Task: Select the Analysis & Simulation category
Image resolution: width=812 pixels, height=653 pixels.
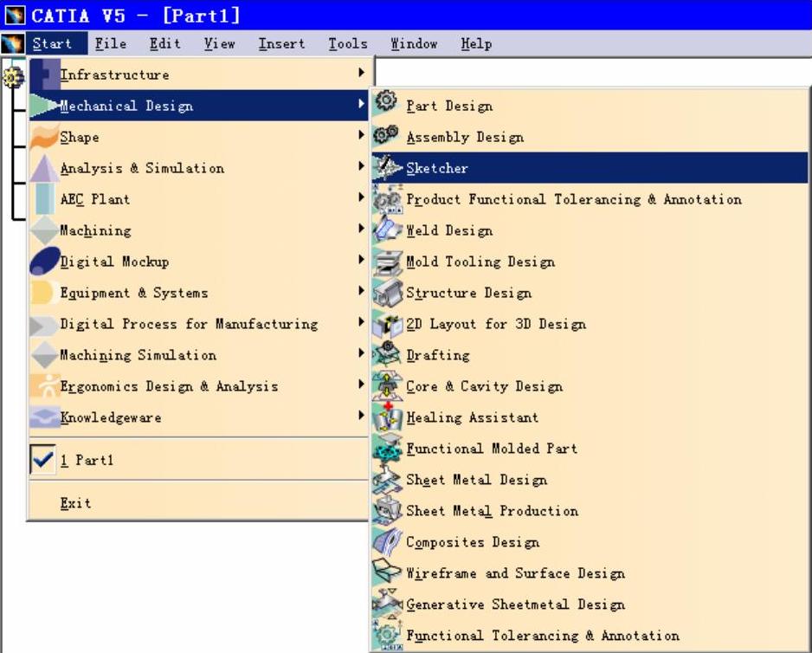Action: tap(198, 168)
